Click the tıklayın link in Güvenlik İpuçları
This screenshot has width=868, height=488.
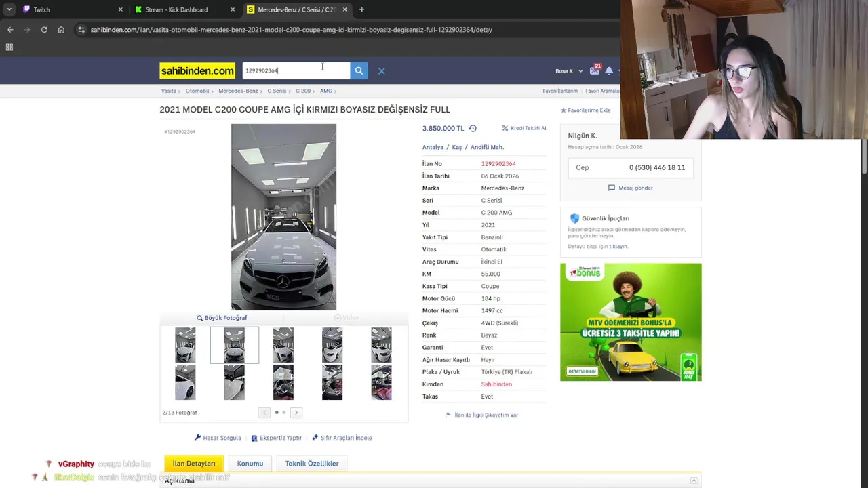[618, 247]
